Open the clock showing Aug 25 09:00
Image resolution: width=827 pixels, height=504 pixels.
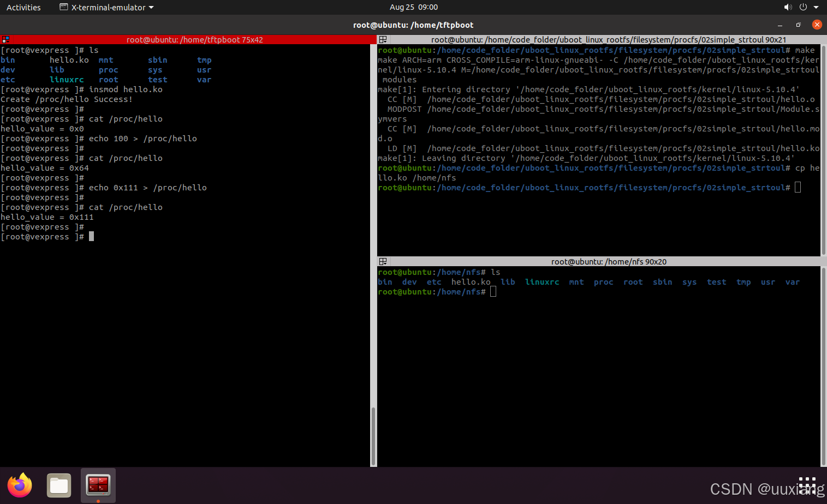[x=413, y=7]
